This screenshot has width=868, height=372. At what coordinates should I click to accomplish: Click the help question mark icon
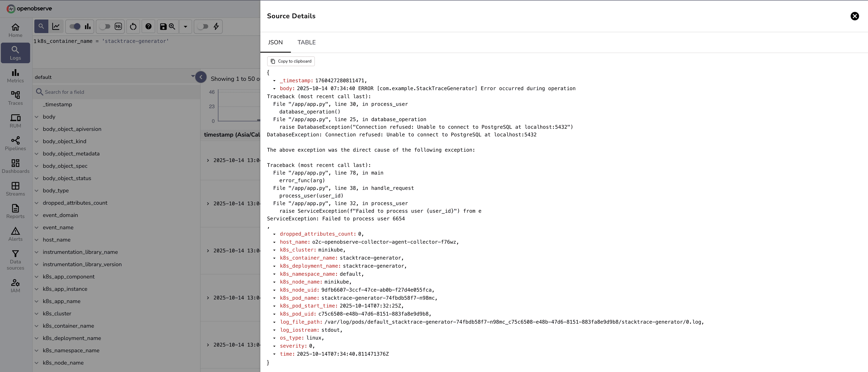coord(148,27)
